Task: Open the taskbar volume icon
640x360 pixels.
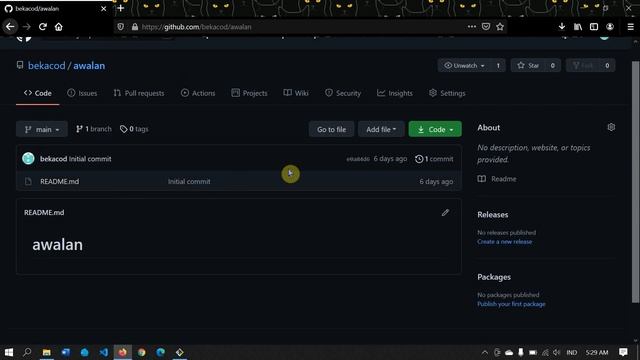Action: (557, 352)
